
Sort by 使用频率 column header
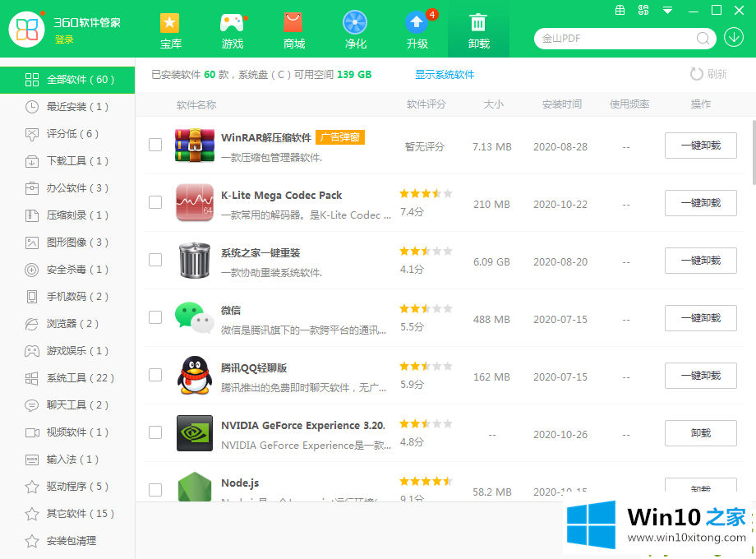629,104
